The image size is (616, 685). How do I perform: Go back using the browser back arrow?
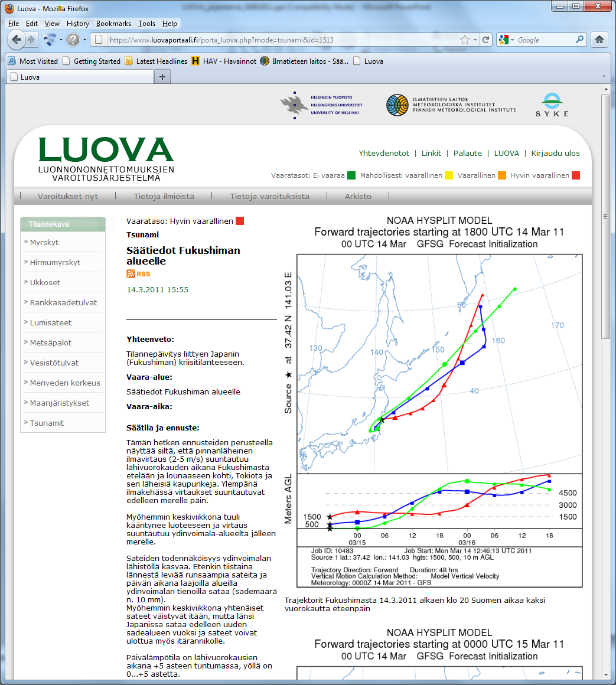click(16, 40)
